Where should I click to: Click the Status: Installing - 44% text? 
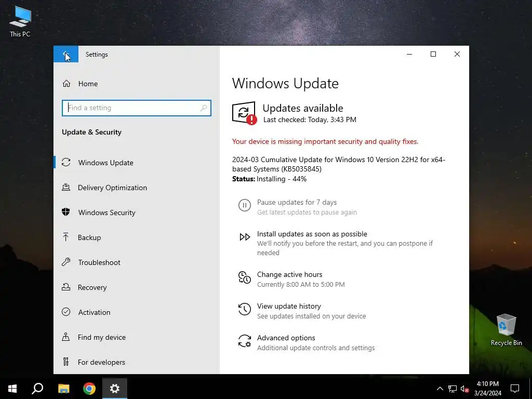[x=270, y=179]
